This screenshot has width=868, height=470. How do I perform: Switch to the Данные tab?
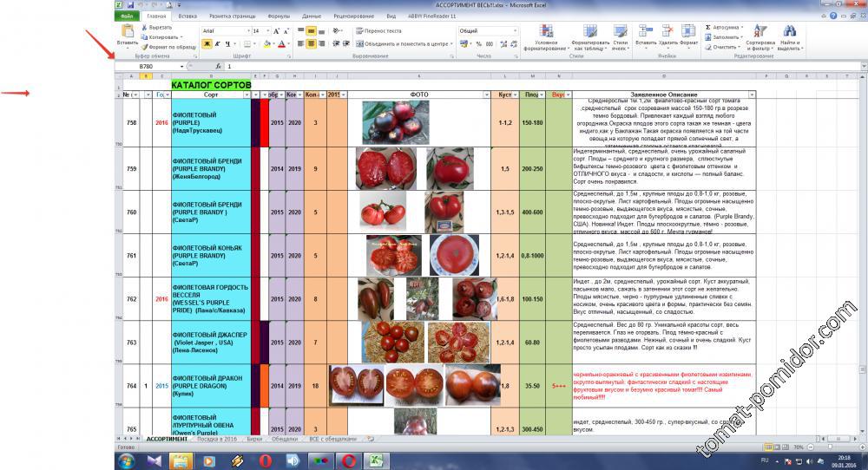point(312,16)
